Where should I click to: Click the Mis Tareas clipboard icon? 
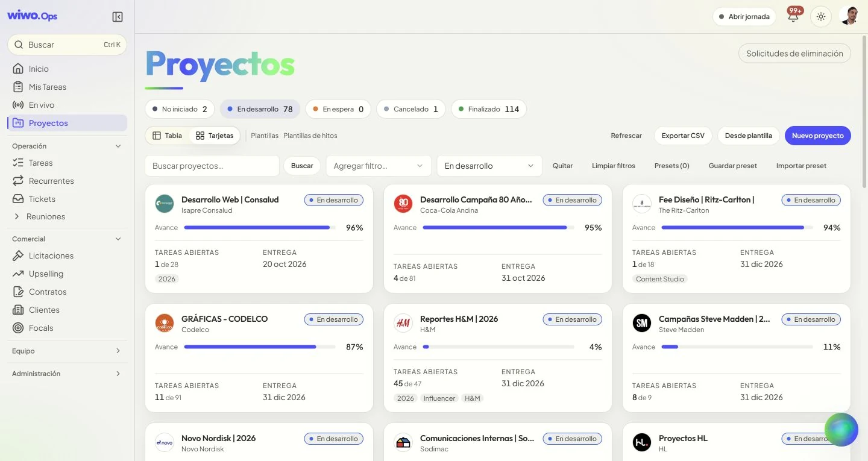(x=18, y=87)
